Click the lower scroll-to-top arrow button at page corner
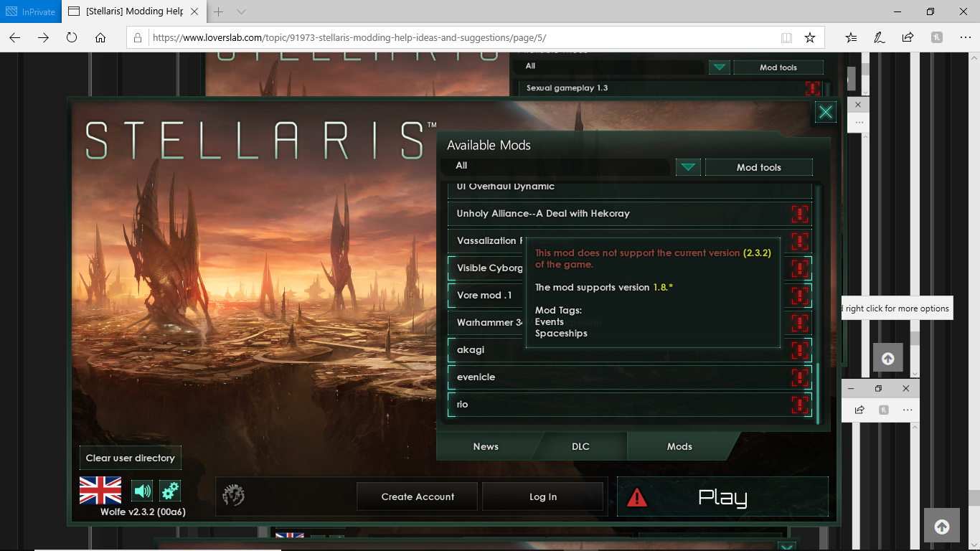Image resolution: width=980 pixels, height=551 pixels. click(x=942, y=527)
